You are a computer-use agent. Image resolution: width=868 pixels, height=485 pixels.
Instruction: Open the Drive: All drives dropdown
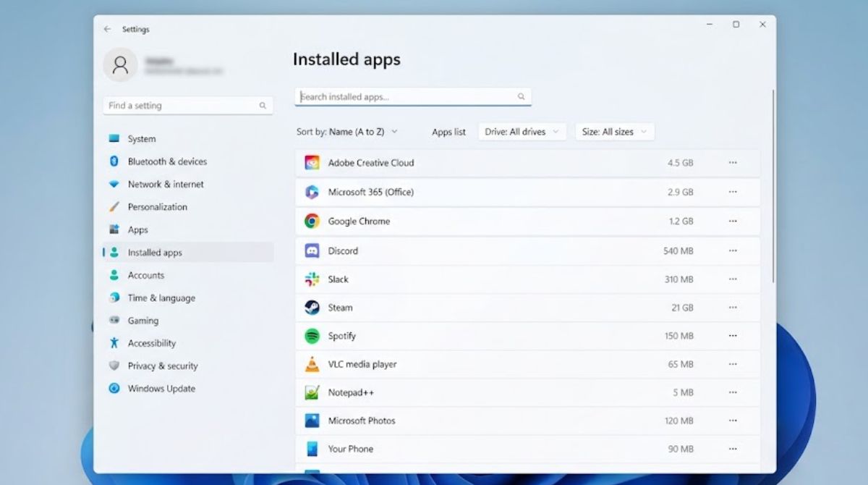(x=522, y=132)
